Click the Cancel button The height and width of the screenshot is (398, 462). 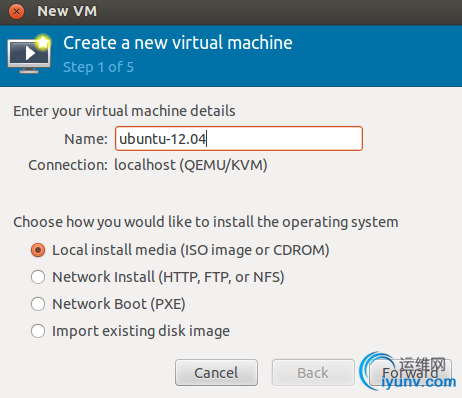tap(216, 373)
